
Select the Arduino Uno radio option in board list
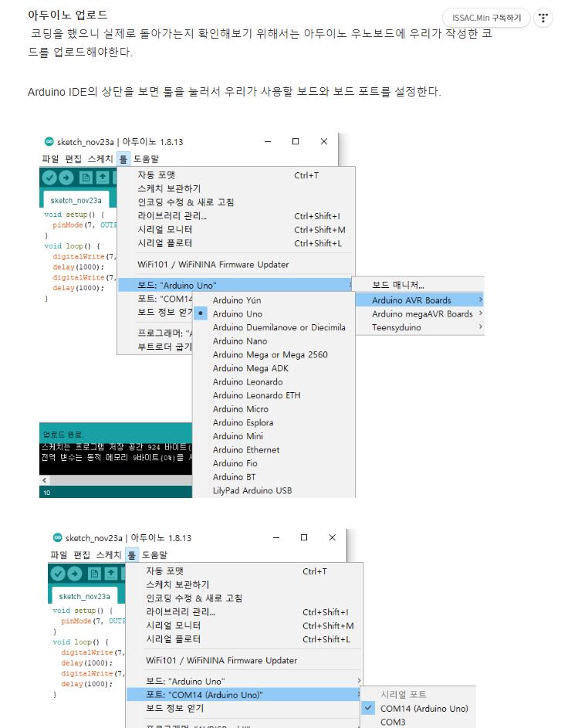tap(237, 313)
